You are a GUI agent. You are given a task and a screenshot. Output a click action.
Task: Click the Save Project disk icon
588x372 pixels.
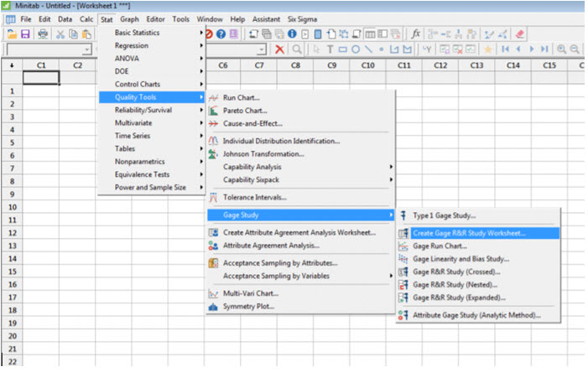pyautogui.click(x=25, y=34)
